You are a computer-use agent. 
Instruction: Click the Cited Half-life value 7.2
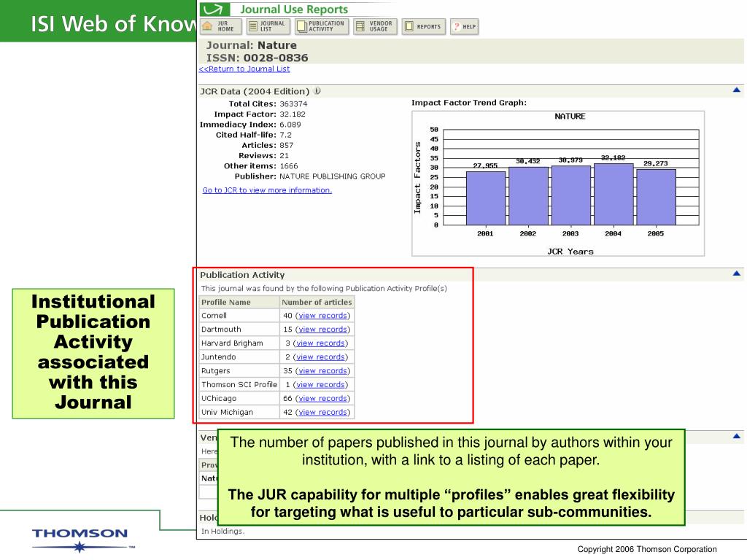285,135
